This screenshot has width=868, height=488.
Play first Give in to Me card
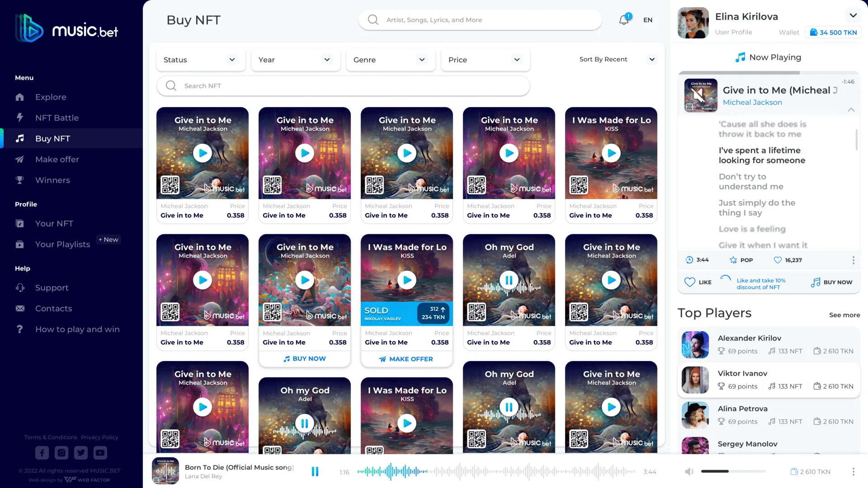pyautogui.click(x=203, y=153)
